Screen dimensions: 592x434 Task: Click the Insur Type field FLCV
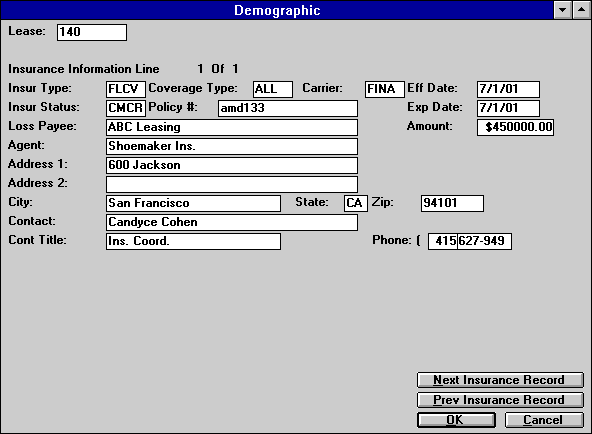tap(126, 89)
